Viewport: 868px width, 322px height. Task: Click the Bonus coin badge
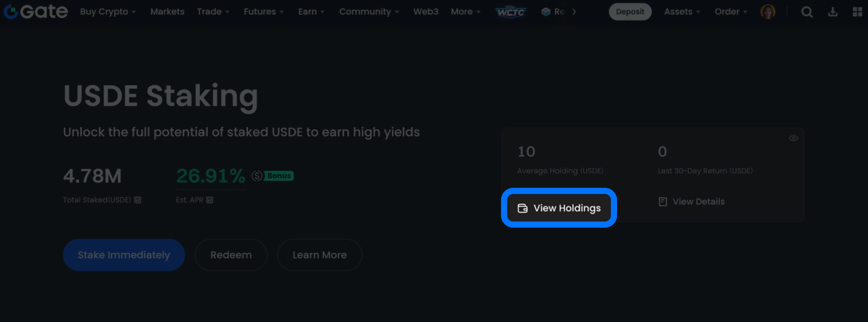click(273, 176)
